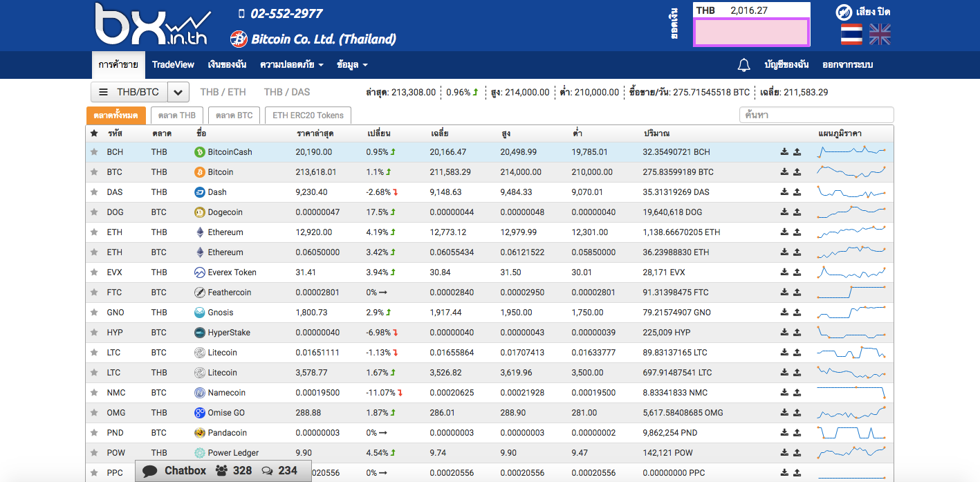
Task: Open the pair selector caret next to THB/BTC
Action: tap(178, 92)
